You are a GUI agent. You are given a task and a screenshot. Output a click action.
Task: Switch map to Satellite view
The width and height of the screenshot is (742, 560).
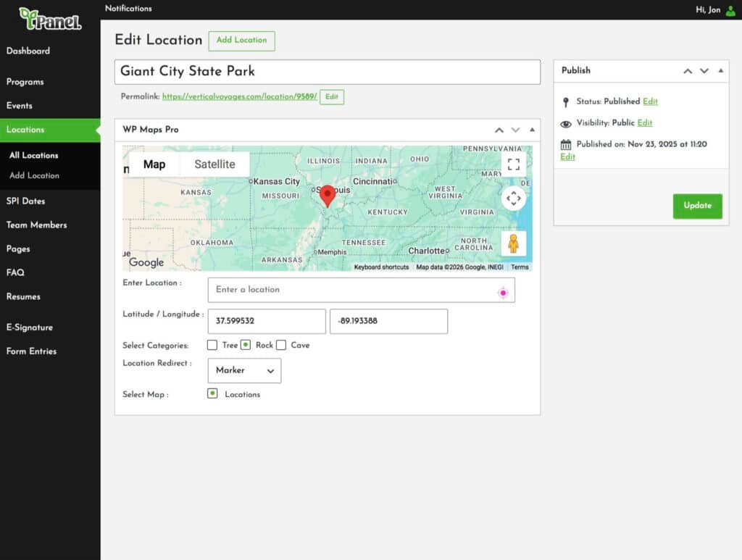click(214, 164)
